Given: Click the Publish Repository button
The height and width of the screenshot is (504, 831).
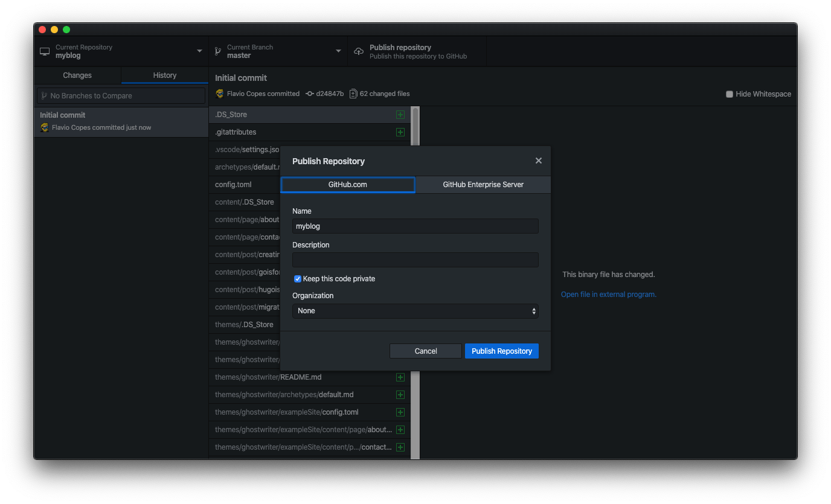Looking at the screenshot, I should (x=501, y=351).
